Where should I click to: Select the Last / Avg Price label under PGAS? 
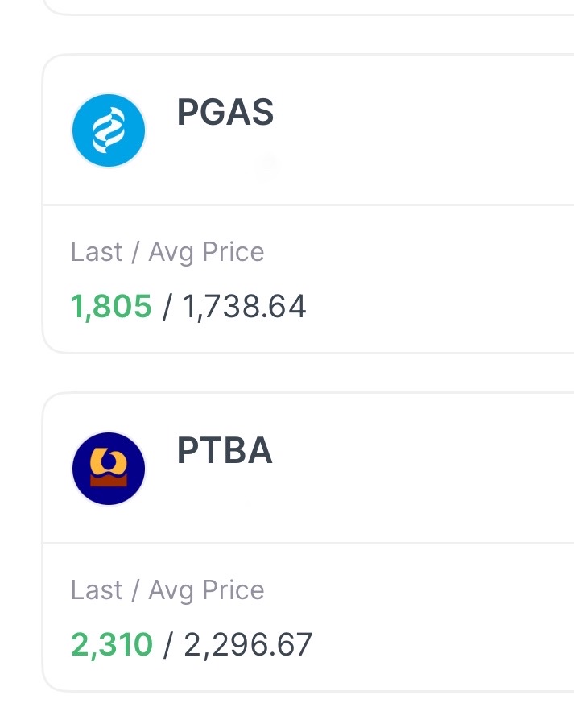(x=167, y=252)
